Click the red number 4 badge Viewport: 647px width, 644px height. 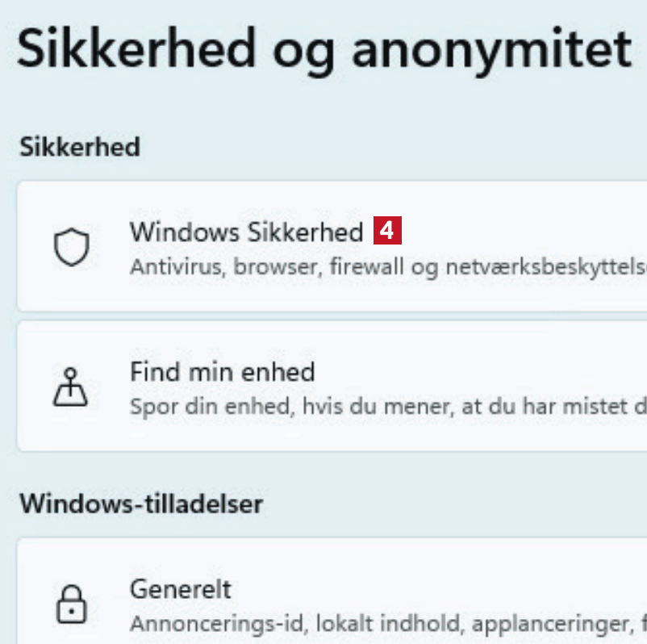tap(387, 232)
